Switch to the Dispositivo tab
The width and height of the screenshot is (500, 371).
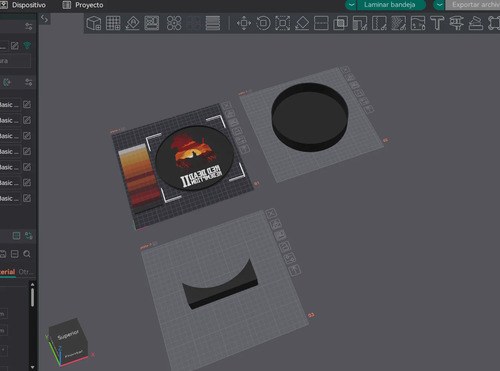[23, 5]
